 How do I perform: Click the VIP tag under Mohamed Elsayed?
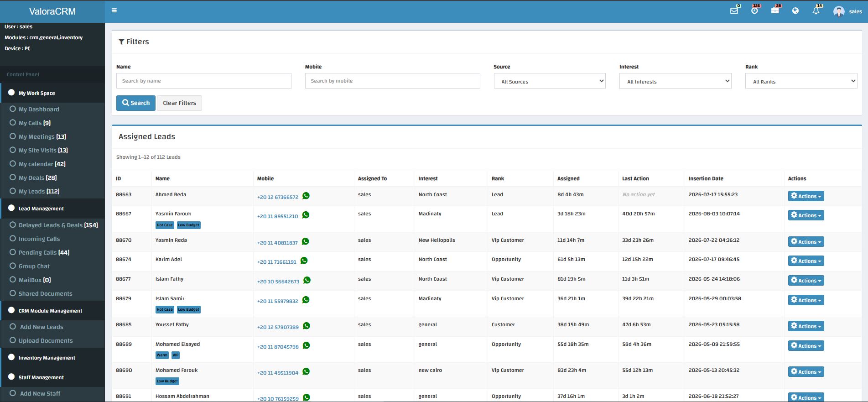(x=176, y=355)
